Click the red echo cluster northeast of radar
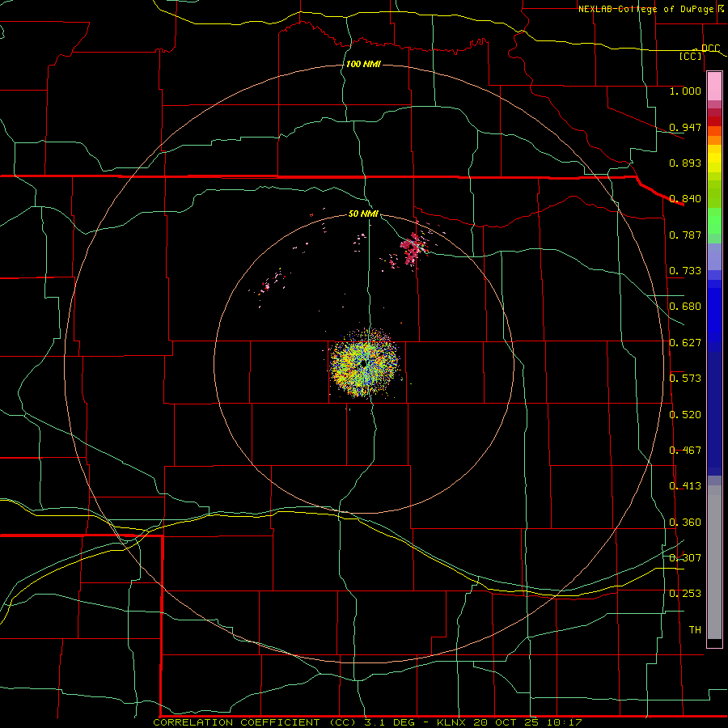The image size is (728, 728). (x=412, y=249)
